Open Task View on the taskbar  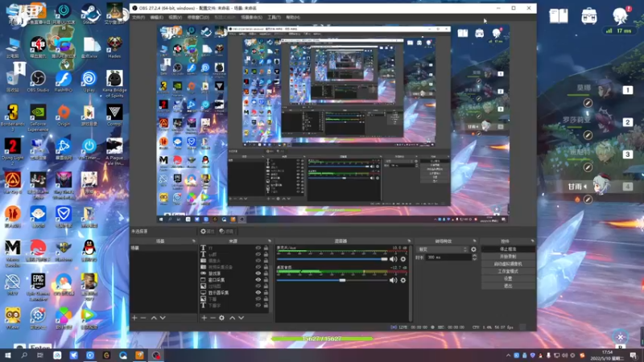[40, 356]
